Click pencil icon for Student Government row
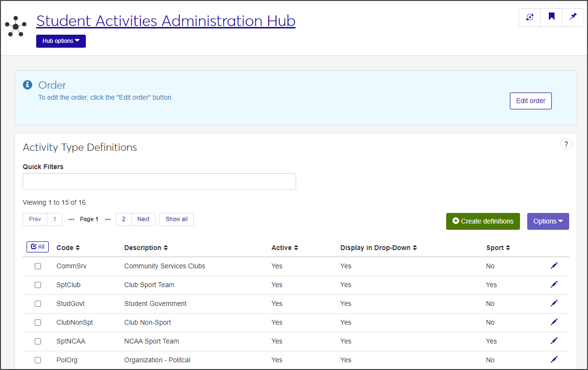588x370 pixels. click(554, 303)
